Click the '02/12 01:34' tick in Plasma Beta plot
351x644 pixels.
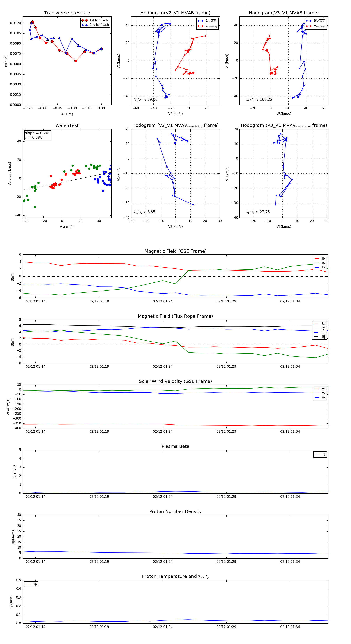coord(290,496)
